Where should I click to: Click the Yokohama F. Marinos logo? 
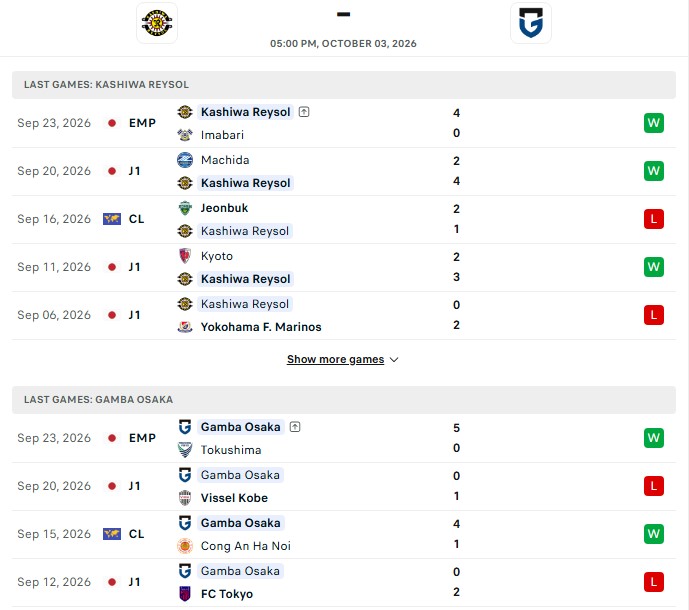click(x=185, y=327)
